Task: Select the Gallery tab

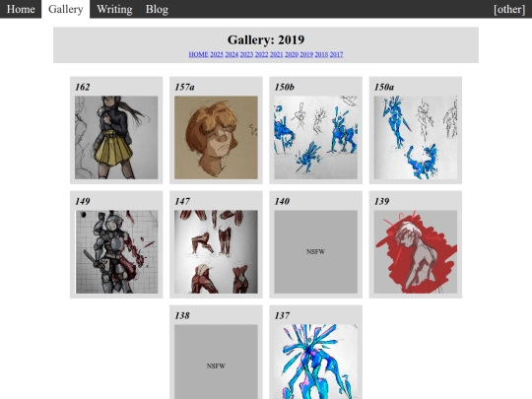Action: click(x=65, y=9)
